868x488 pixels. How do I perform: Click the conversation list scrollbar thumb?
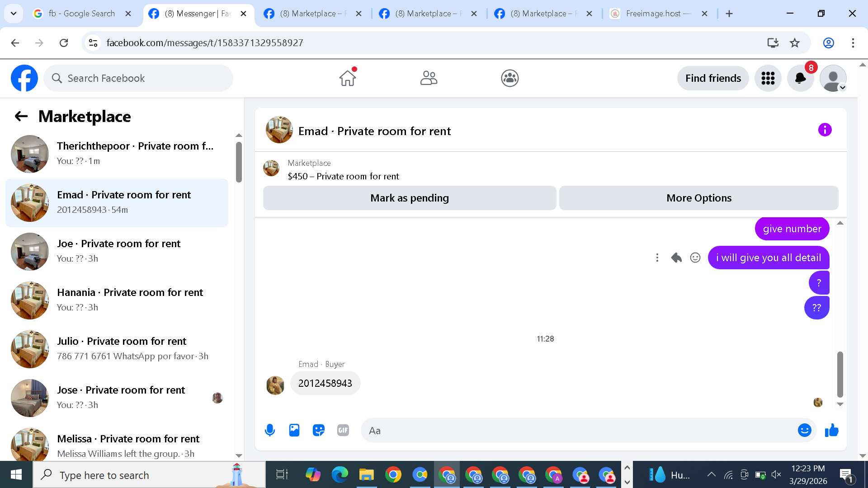pyautogui.click(x=239, y=162)
